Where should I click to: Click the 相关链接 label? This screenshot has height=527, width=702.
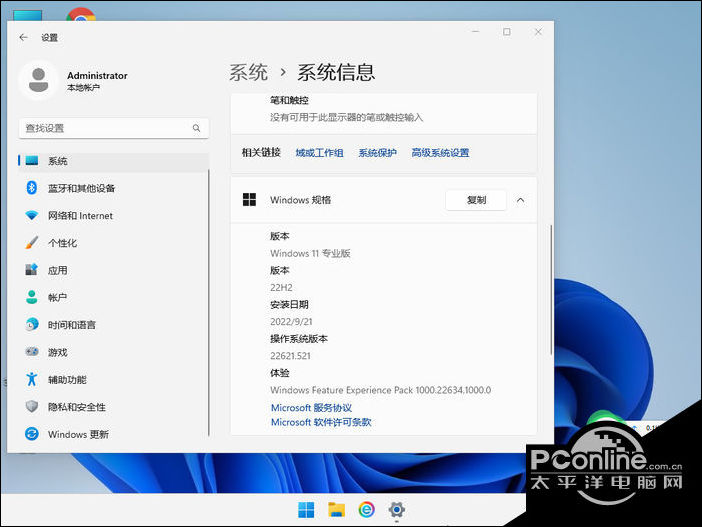tap(261, 153)
